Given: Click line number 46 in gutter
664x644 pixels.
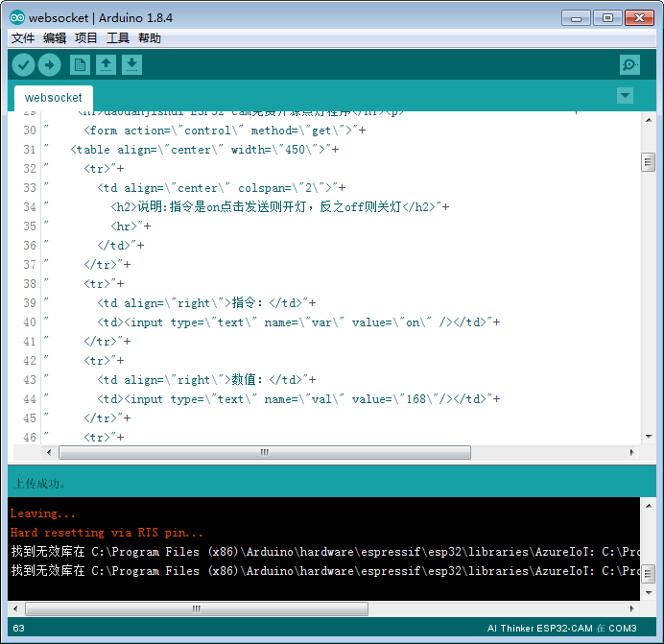Looking at the screenshot, I should click(30, 438).
